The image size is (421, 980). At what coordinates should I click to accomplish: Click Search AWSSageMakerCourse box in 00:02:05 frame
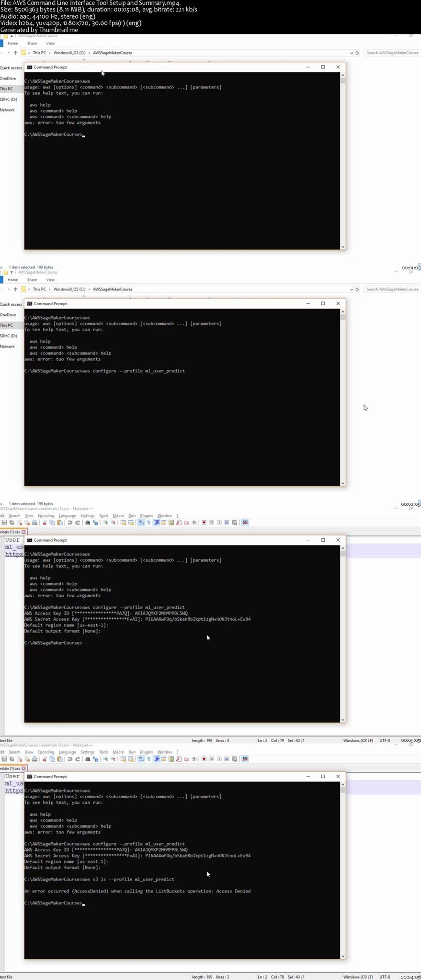coord(392,289)
